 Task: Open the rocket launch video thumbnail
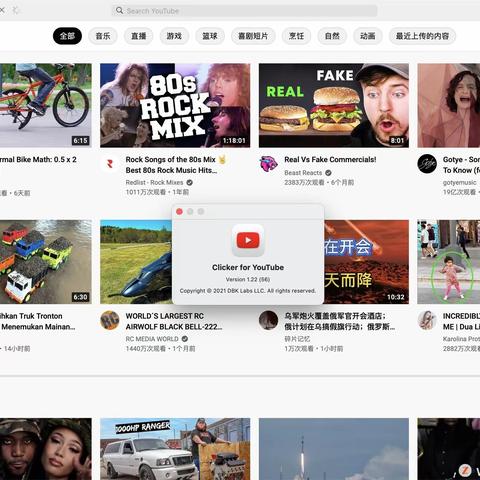tap(334, 449)
